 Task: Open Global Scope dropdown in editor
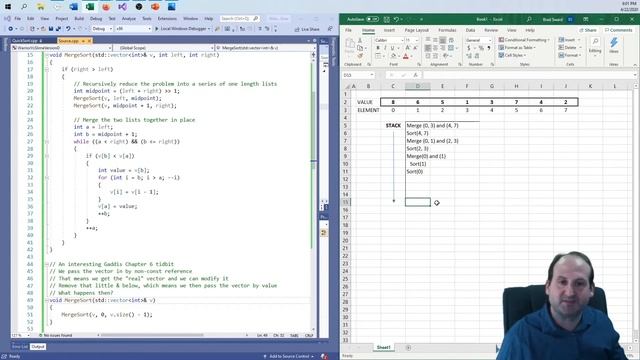(x=163, y=48)
